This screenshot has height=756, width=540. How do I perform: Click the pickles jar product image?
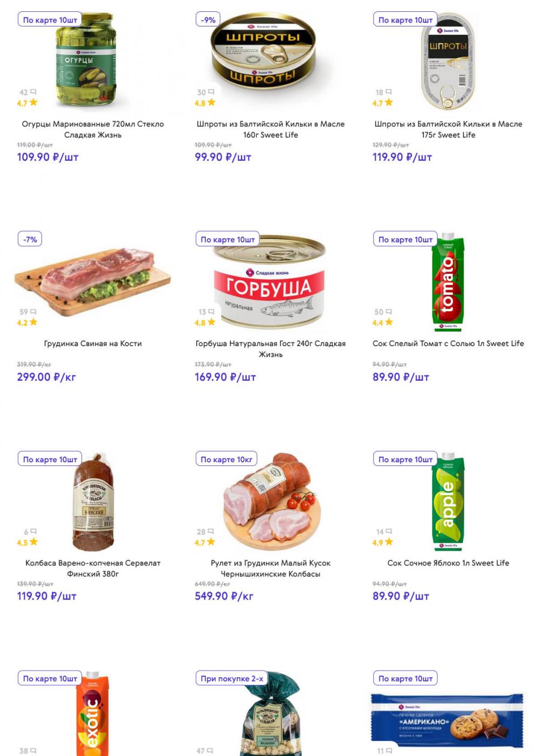point(86,60)
